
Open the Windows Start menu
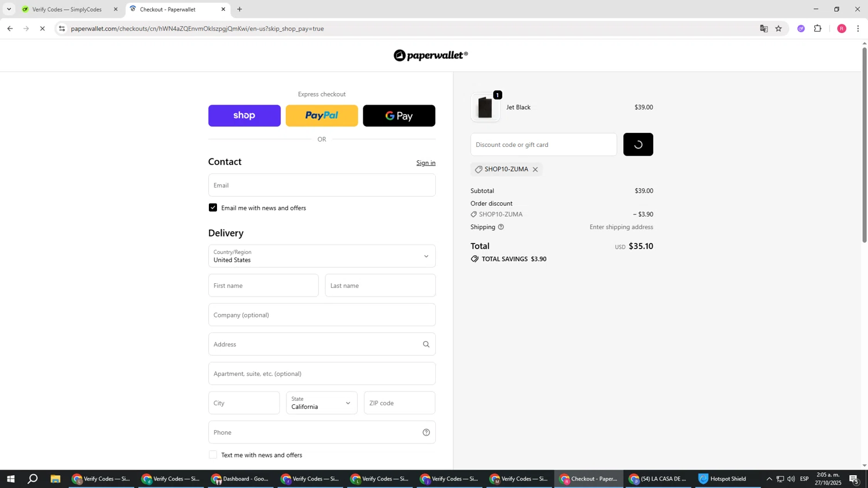coord(10,479)
